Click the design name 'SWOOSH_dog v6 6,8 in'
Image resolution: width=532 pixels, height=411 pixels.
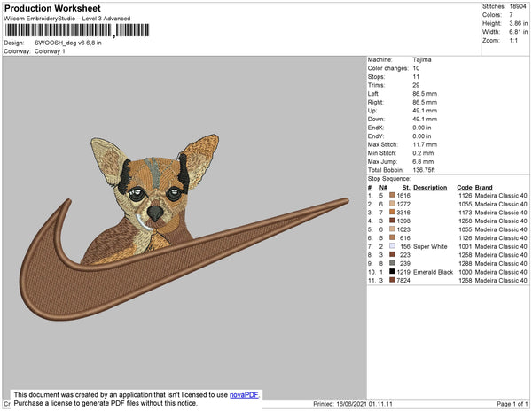coord(68,43)
